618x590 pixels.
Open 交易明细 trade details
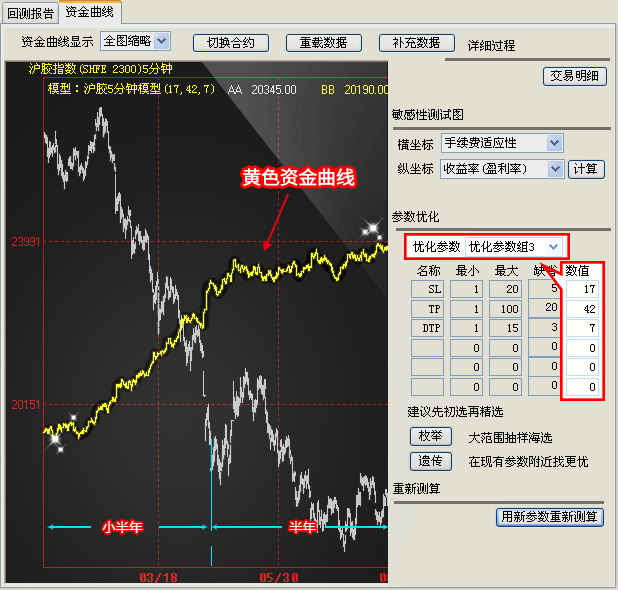(x=574, y=75)
